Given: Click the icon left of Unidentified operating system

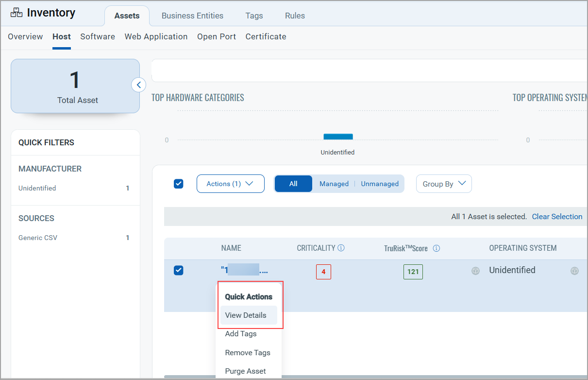Looking at the screenshot, I should point(475,271).
